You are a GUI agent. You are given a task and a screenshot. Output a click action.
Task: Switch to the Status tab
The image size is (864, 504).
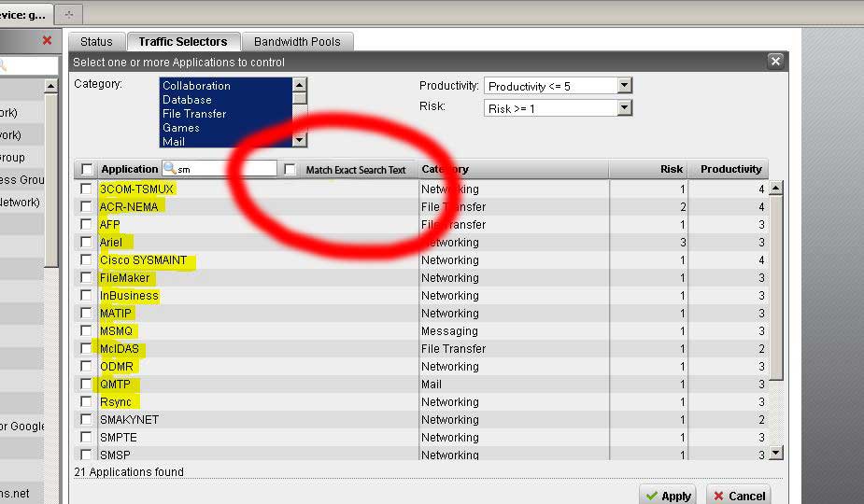coord(96,41)
